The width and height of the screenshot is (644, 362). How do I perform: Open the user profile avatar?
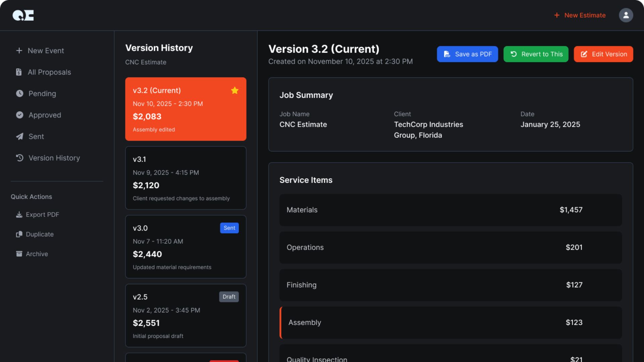tap(626, 15)
